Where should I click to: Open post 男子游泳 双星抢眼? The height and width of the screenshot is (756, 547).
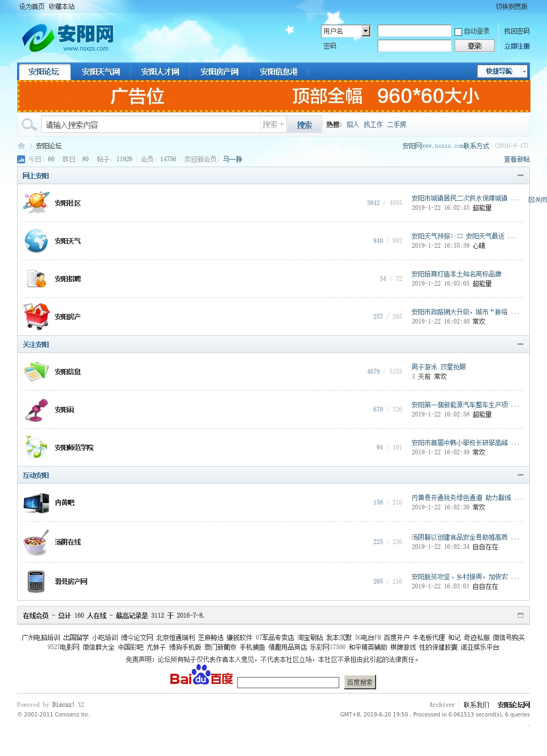click(x=439, y=367)
